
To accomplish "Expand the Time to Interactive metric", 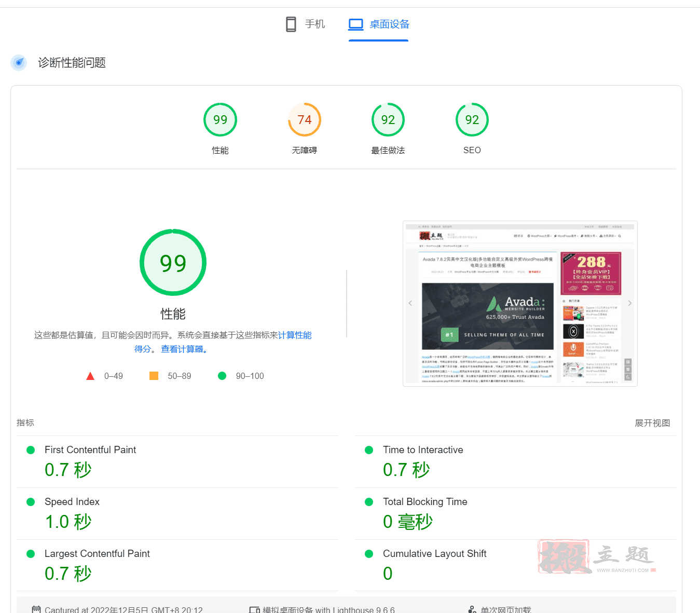I will point(515,461).
